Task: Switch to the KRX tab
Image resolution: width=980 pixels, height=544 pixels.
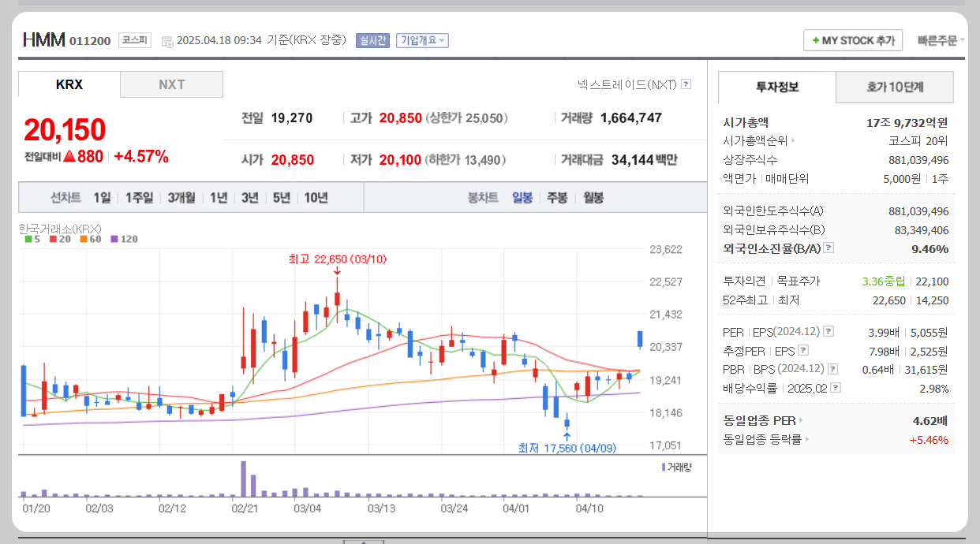Action: pos(69,84)
